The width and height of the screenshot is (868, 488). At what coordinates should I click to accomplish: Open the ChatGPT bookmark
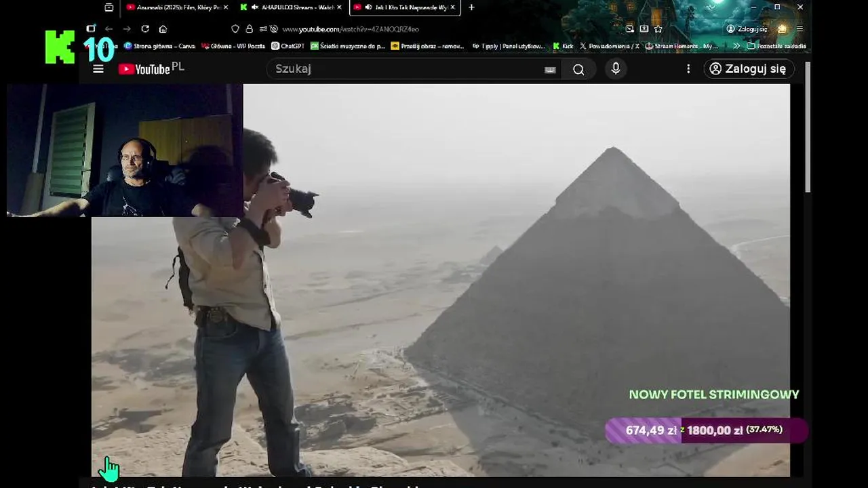[x=288, y=46]
